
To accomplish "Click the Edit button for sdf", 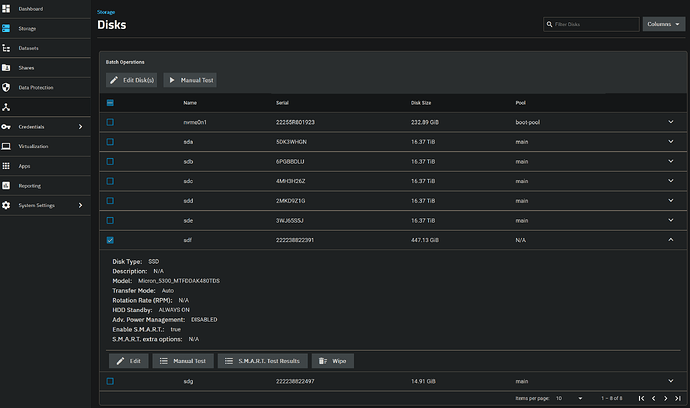I will (128, 361).
